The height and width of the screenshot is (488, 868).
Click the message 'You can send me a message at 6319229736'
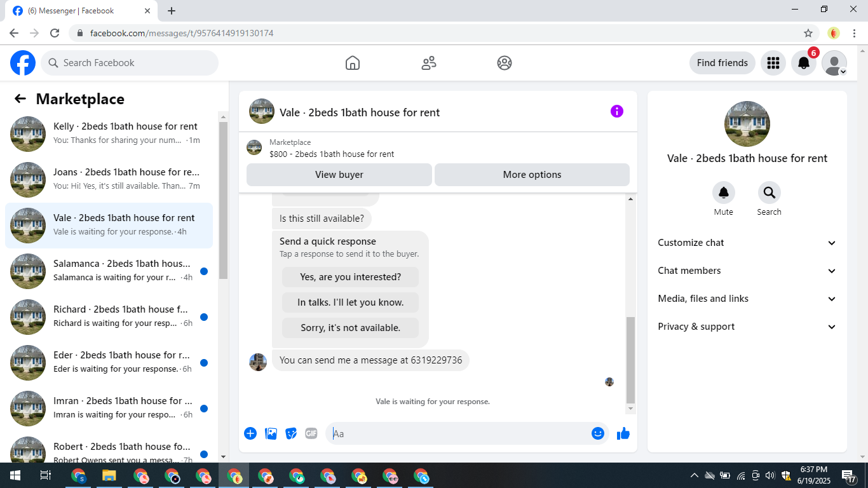coord(371,360)
